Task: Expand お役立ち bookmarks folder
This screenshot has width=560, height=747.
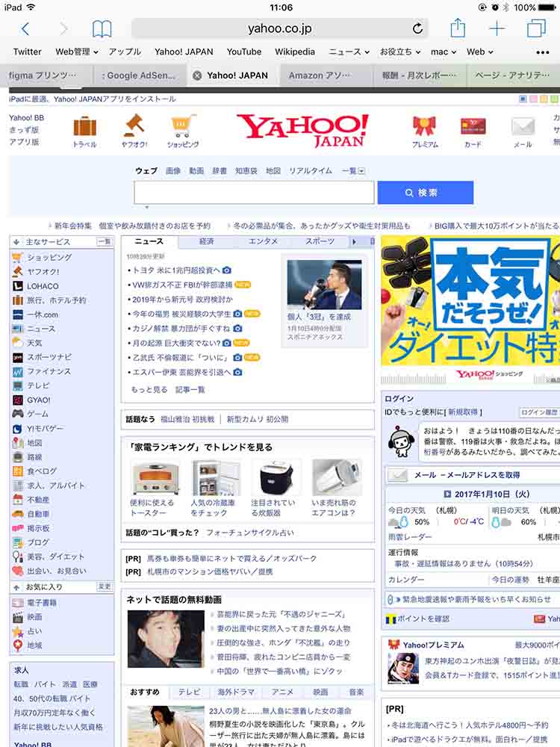Action: (x=400, y=52)
